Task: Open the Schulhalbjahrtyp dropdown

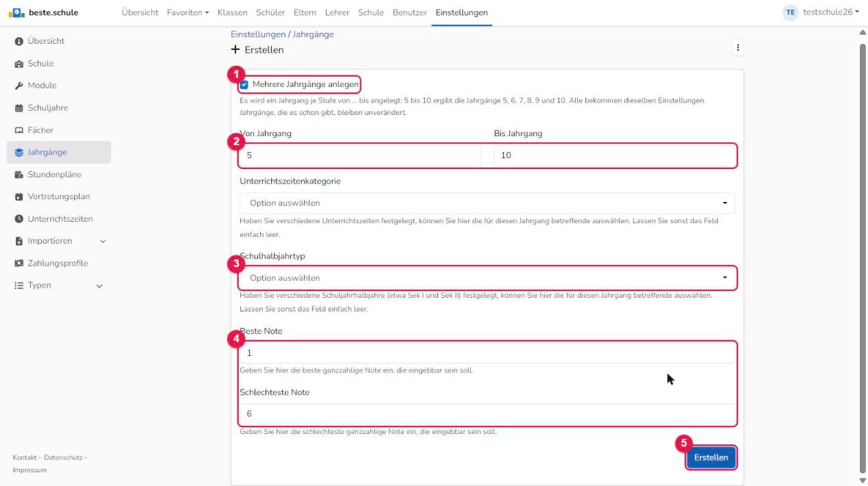Action: point(487,278)
